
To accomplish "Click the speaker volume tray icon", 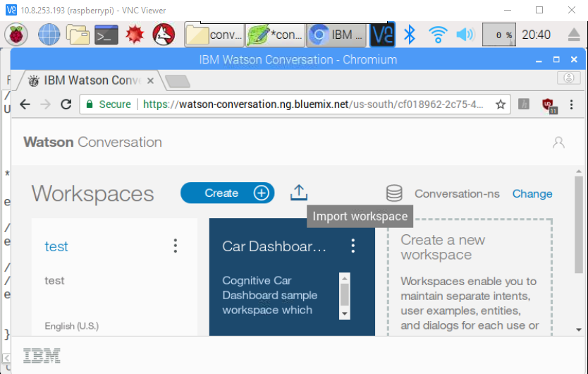I will tap(465, 35).
